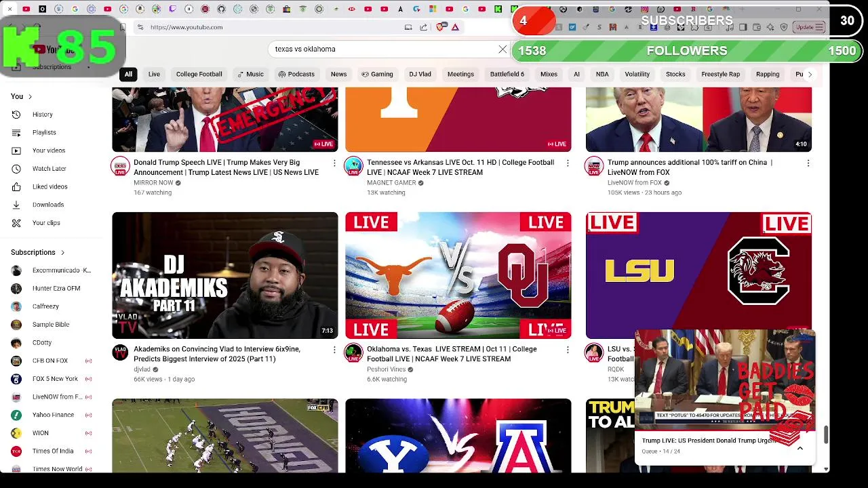
Task: Open Donald Trump Speech LIVE video title
Action: coord(226,167)
